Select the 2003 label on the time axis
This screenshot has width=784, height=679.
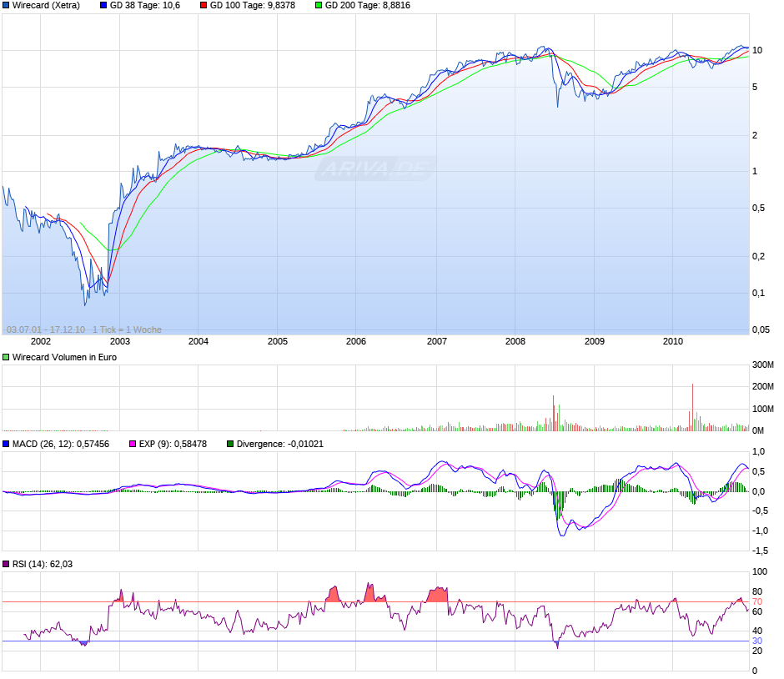tap(119, 341)
